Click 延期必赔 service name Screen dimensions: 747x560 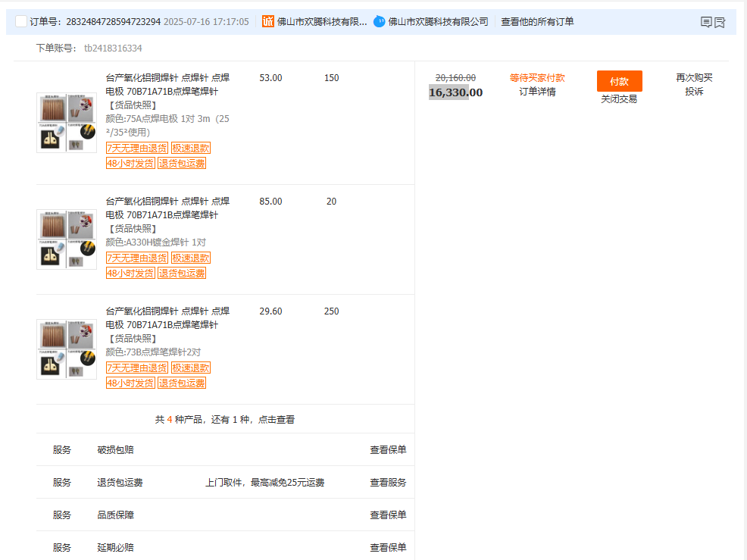115,547
